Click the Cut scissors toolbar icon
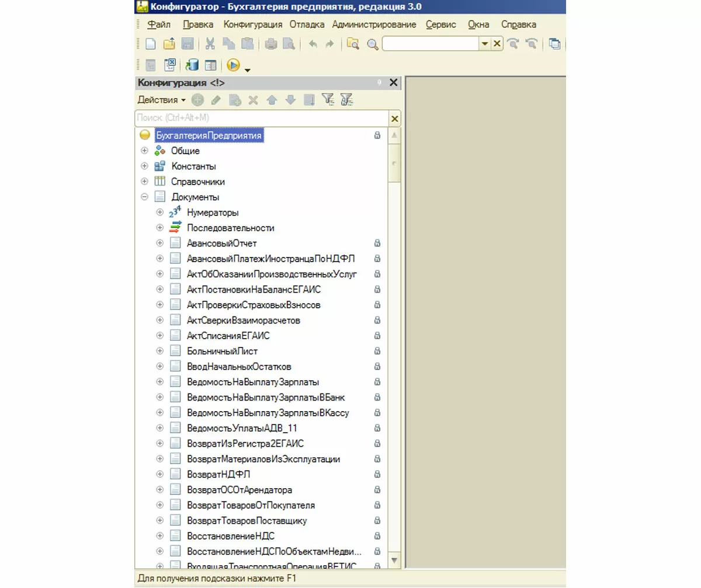This screenshot has height=588, width=701. (210, 44)
